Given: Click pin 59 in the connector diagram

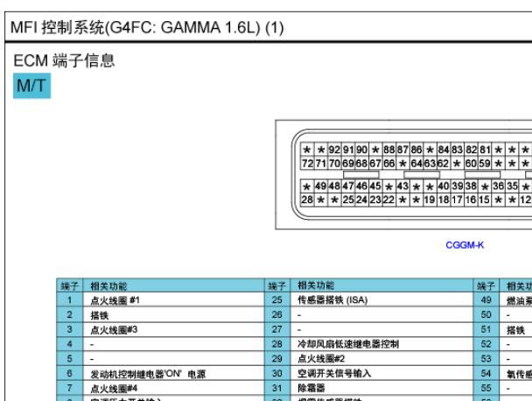Looking at the screenshot, I should tap(485, 164).
